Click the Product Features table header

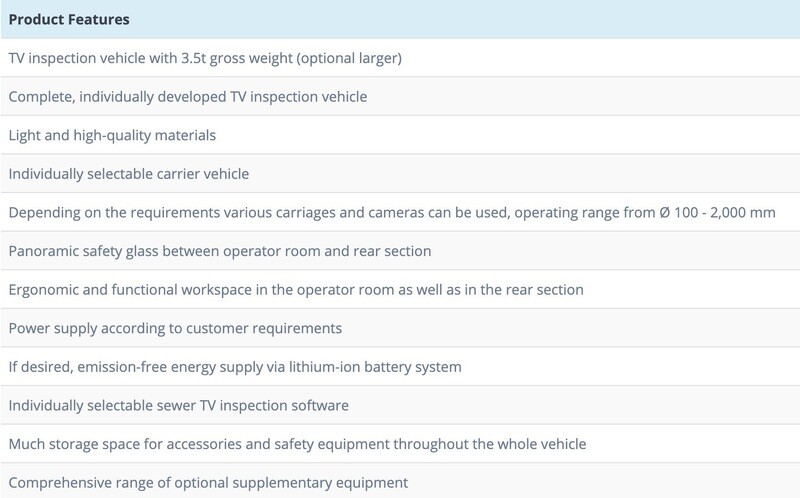(x=68, y=19)
